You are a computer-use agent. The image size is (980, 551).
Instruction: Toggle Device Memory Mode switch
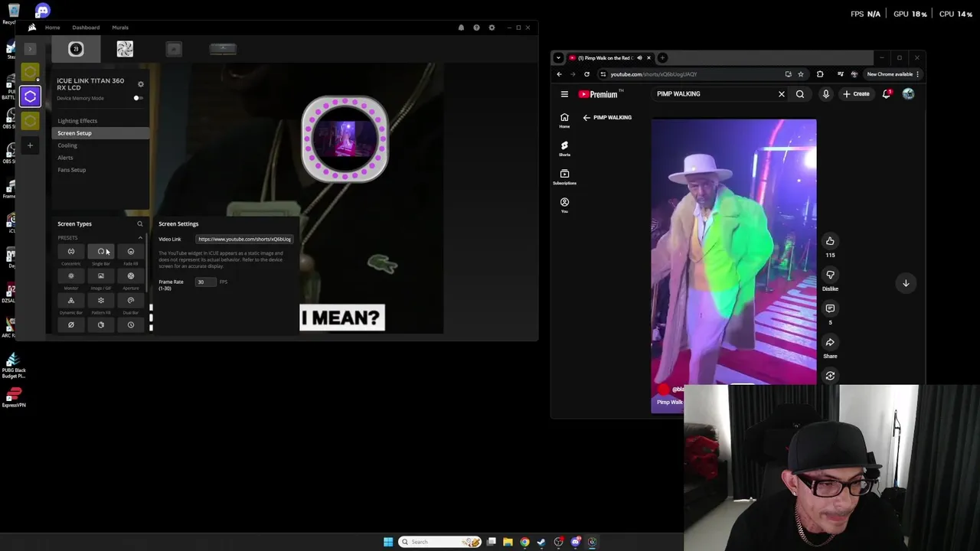138,98
